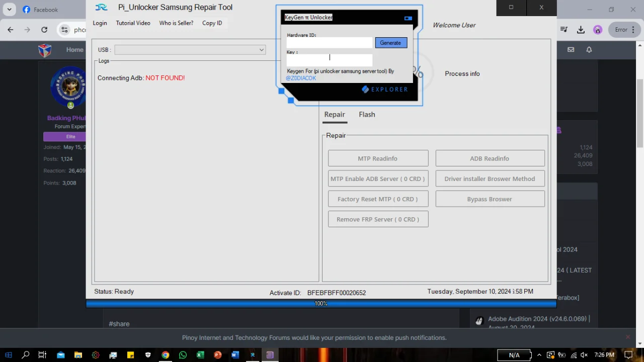The height and width of the screenshot is (362, 644).
Task: Show hidden system tray icons
Action: pyautogui.click(x=539, y=355)
